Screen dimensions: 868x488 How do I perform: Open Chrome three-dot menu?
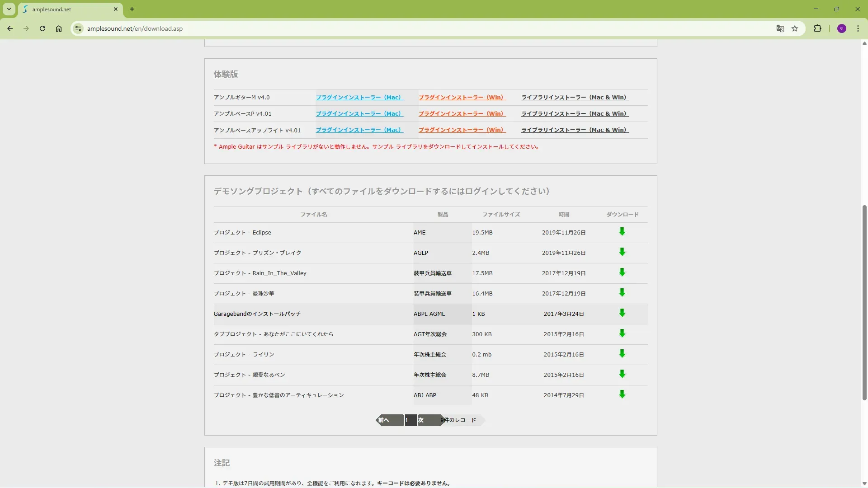(858, 28)
